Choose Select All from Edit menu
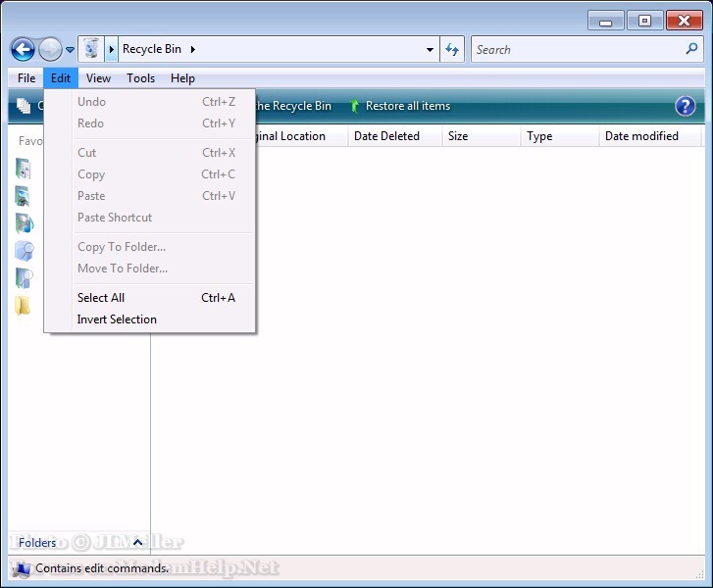Screen dimensions: 713x588 pos(150,298)
